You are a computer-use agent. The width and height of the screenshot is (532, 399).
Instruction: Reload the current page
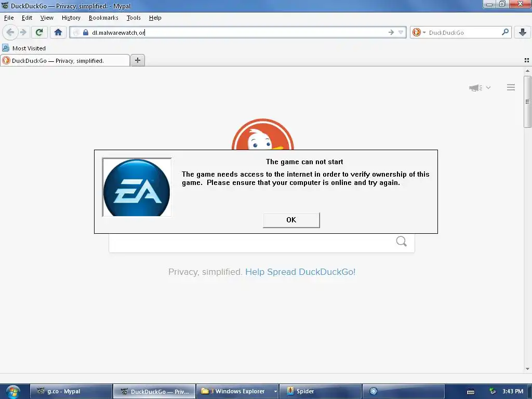tap(39, 32)
